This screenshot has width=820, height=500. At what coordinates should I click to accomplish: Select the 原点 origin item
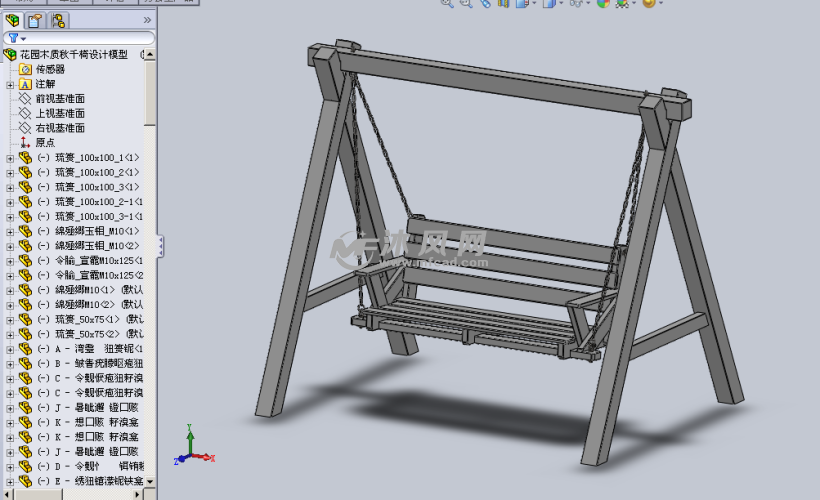(x=45, y=142)
